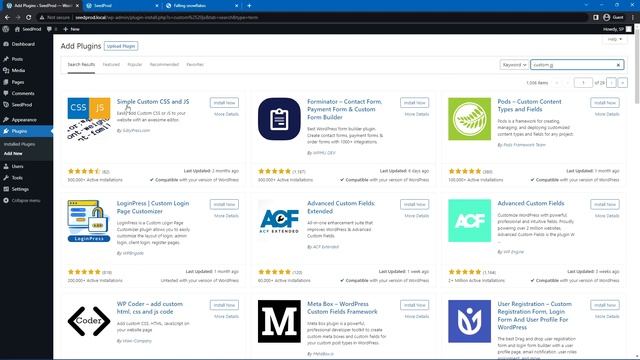Screen dimensions: 640x360
Task: Click the current page number field
Action: 583,83
